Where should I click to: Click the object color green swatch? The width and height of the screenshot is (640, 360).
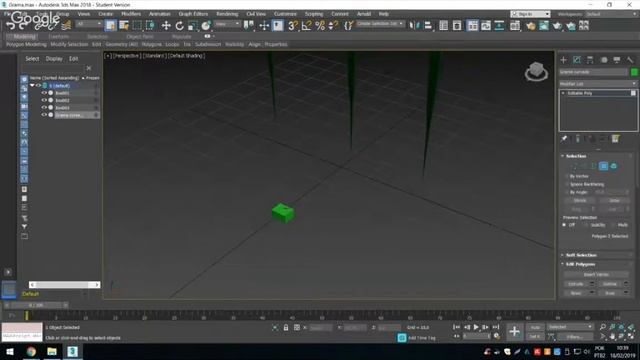tap(634, 72)
